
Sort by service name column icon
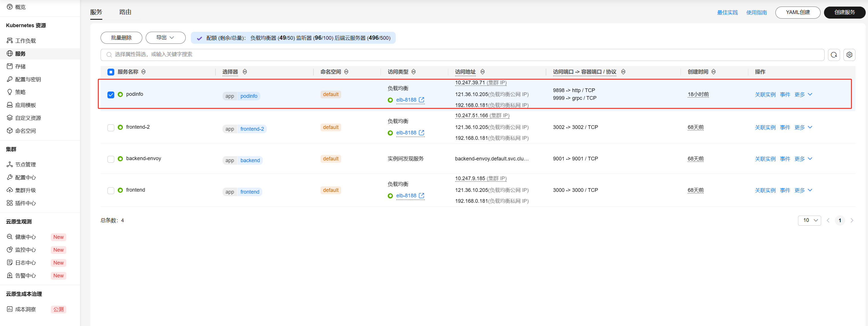click(x=143, y=72)
